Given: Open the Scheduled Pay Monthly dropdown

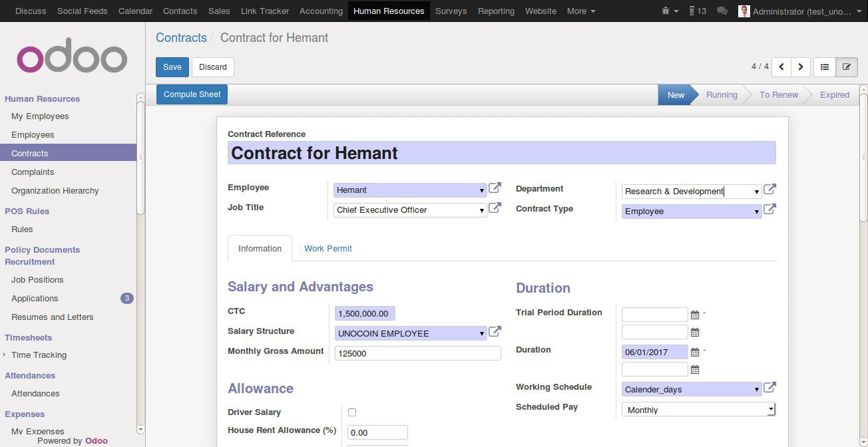Looking at the screenshot, I should click(x=699, y=410).
